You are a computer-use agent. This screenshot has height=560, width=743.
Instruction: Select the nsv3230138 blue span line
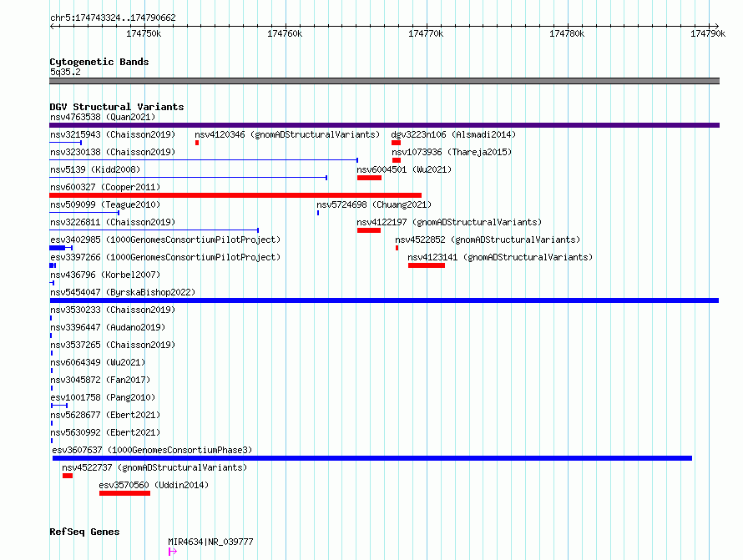(204, 160)
